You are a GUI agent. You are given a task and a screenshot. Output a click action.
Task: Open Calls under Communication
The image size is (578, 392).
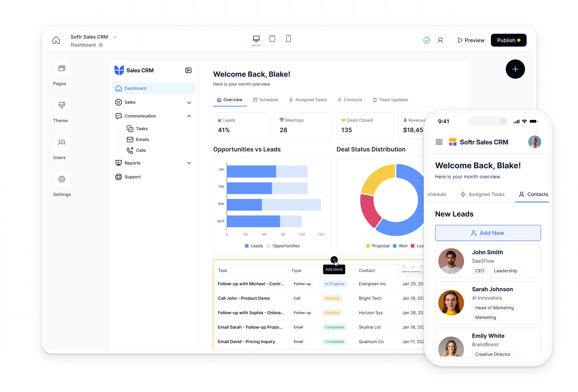point(136,150)
